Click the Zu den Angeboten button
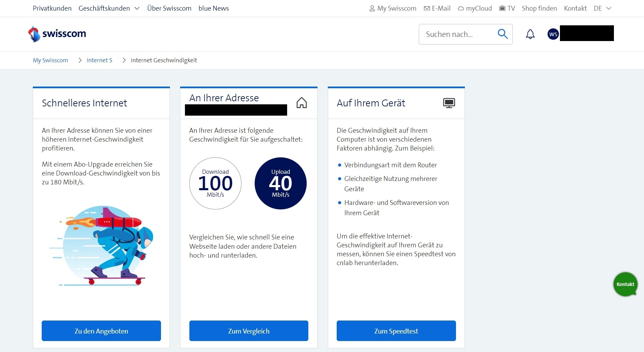 101,331
